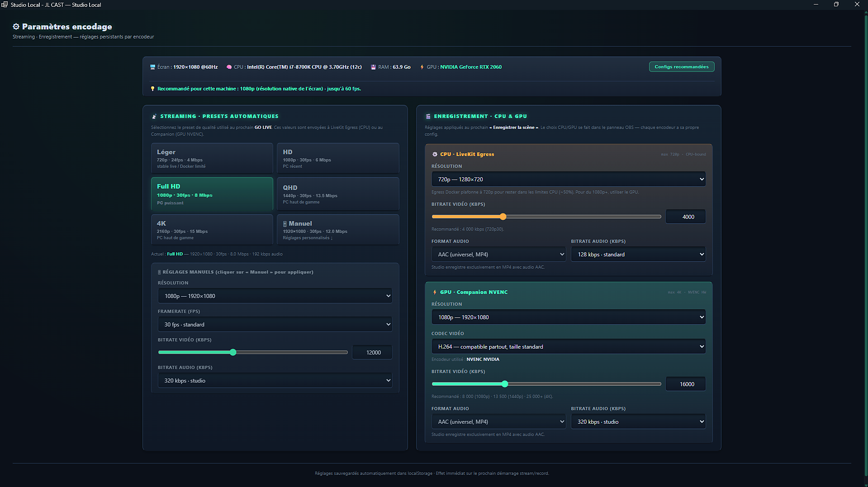Click the satellite icon next to Streaming presets title

point(154,116)
